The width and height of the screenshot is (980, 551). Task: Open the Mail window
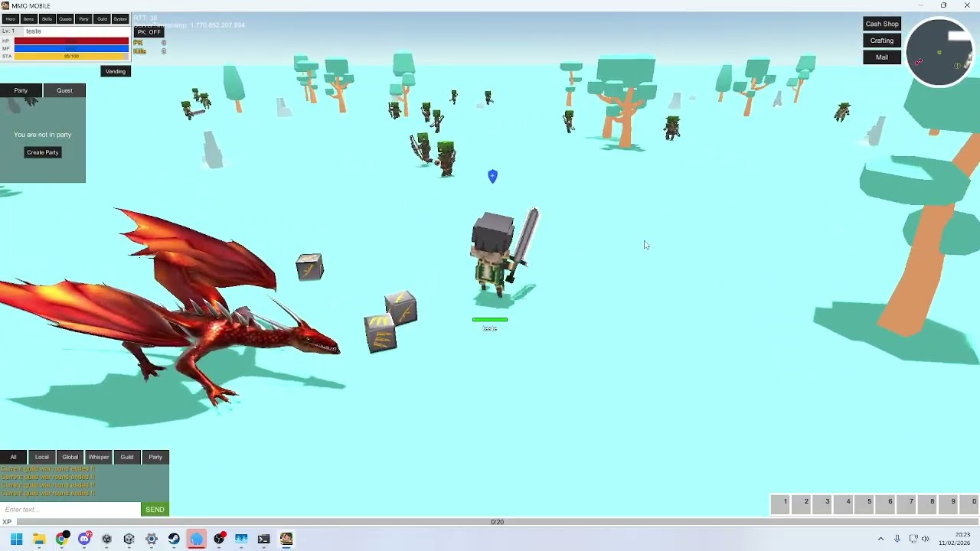pyautogui.click(x=882, y=57)
